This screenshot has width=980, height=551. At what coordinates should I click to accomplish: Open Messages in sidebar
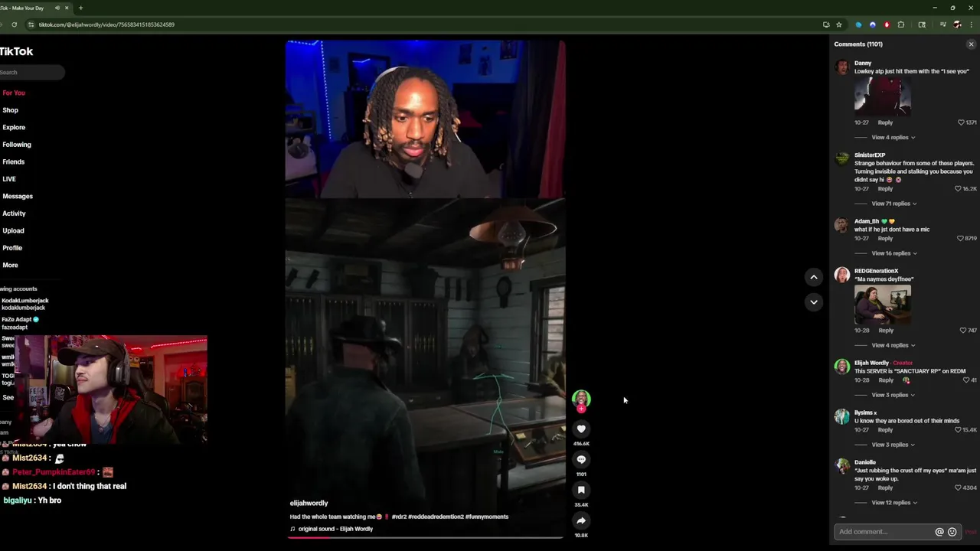click(18, 197)
